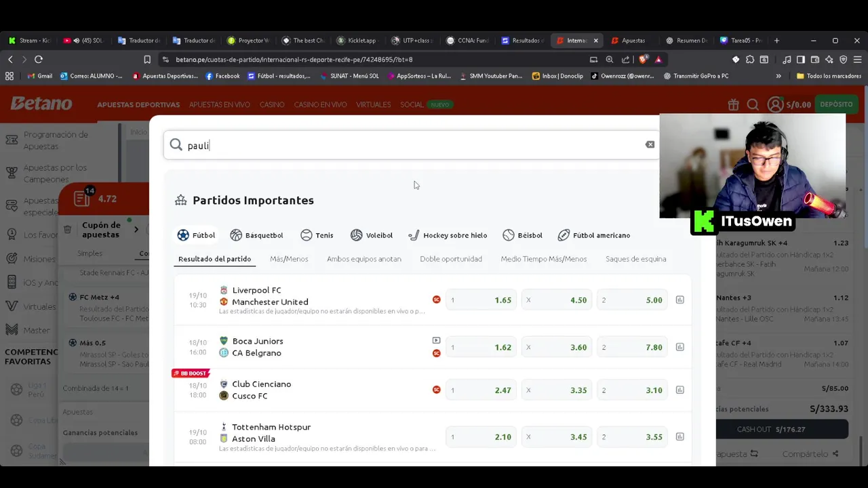Select the Simples bet slip tab
868x488 pixels.
pos(90,253)
